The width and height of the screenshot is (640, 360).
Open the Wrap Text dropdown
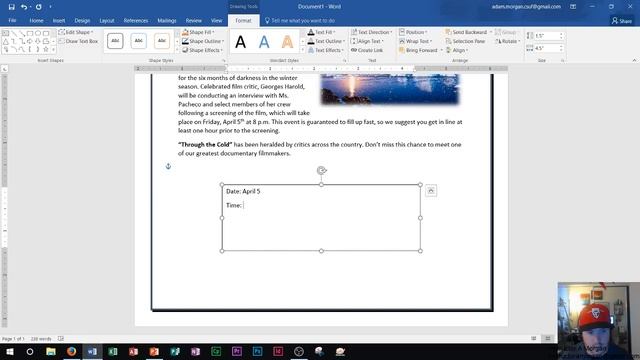(x=415, y=41)
